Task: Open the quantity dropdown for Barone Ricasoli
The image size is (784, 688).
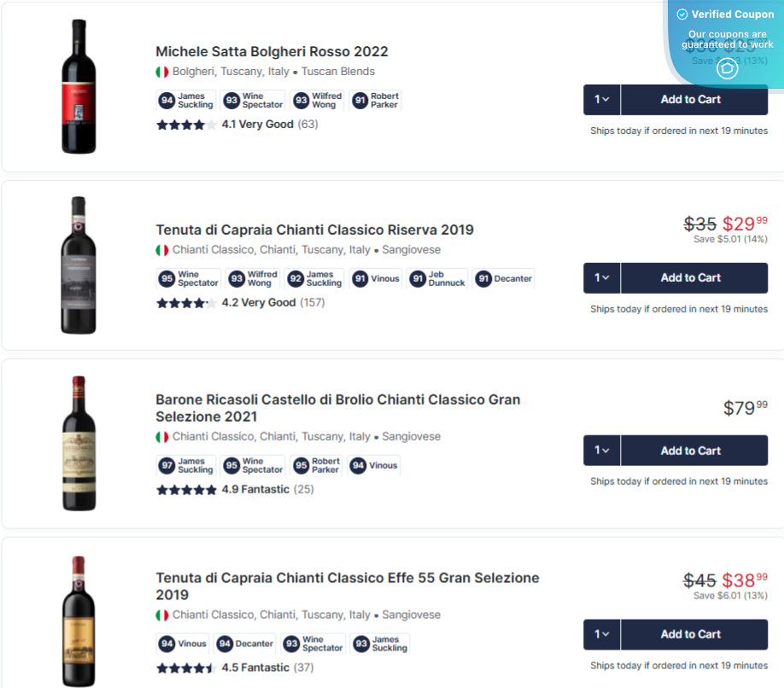Action: (601, 450)
